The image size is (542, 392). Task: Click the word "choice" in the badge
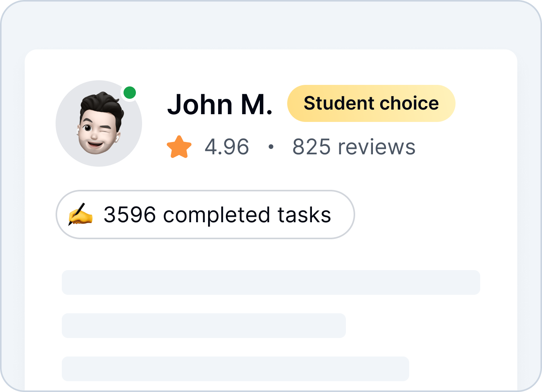pos(409,103)
